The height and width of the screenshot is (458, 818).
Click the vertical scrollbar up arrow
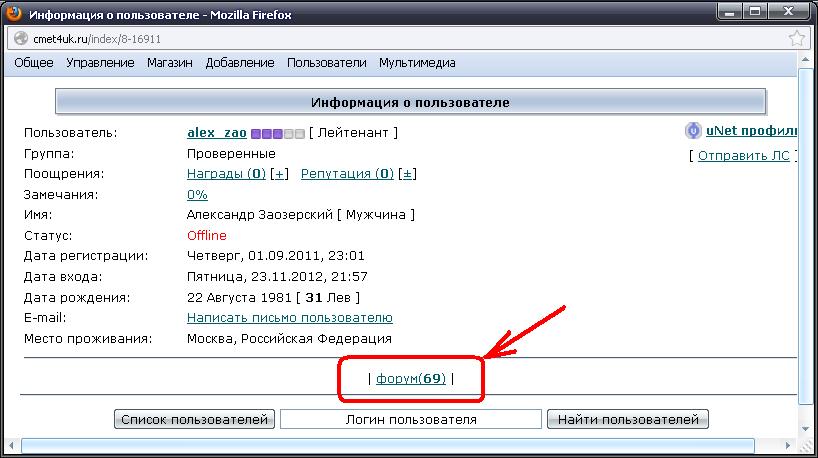(805, 60)
